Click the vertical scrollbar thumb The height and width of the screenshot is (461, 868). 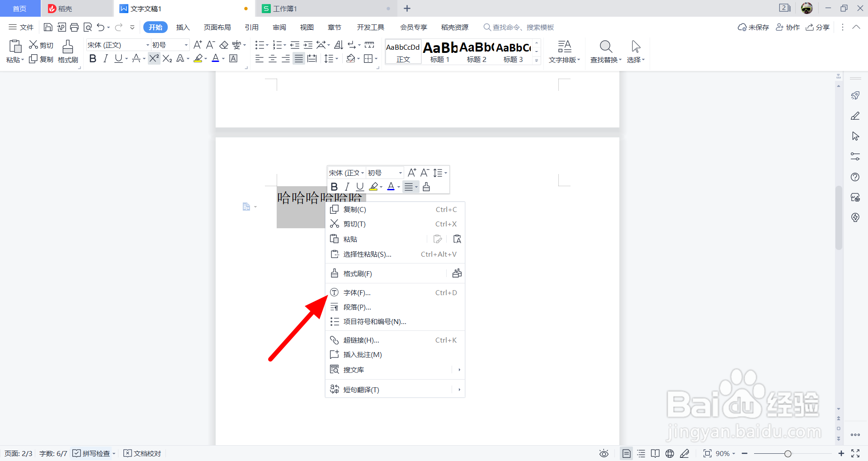pyautogui.click(x=839, y=217)
